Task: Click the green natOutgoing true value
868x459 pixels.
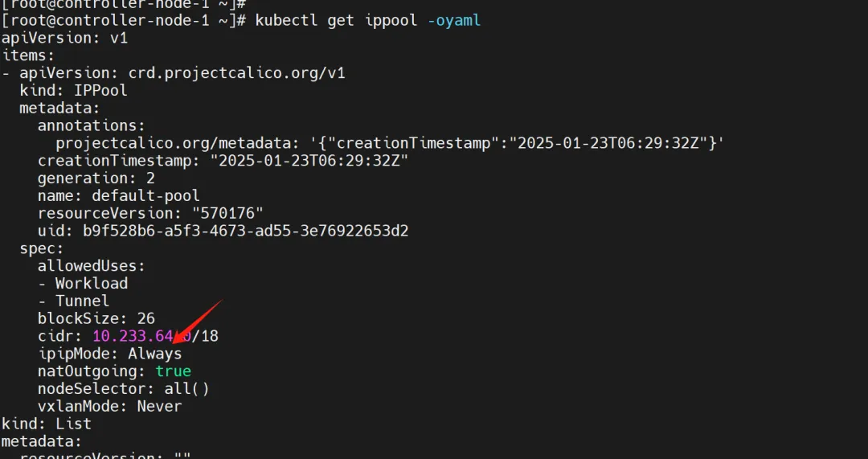Action: pos(173,371)
